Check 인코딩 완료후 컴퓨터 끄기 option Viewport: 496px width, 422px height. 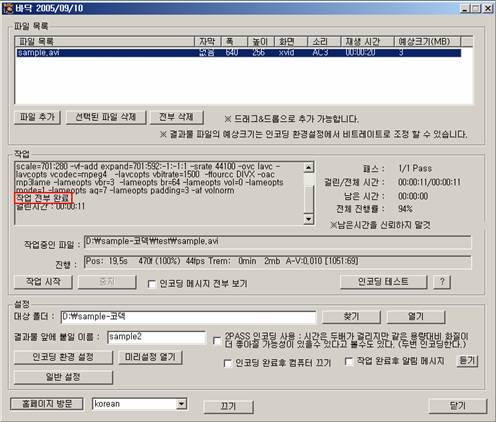[227, 363]
